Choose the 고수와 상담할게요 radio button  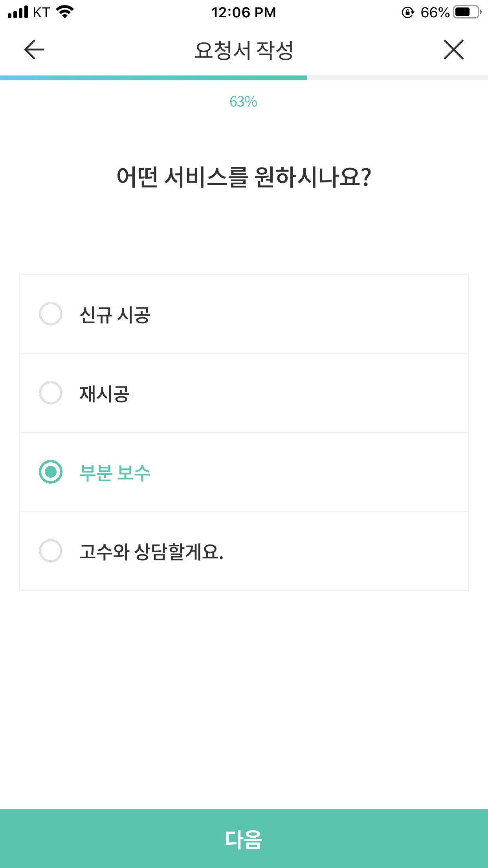51,551
